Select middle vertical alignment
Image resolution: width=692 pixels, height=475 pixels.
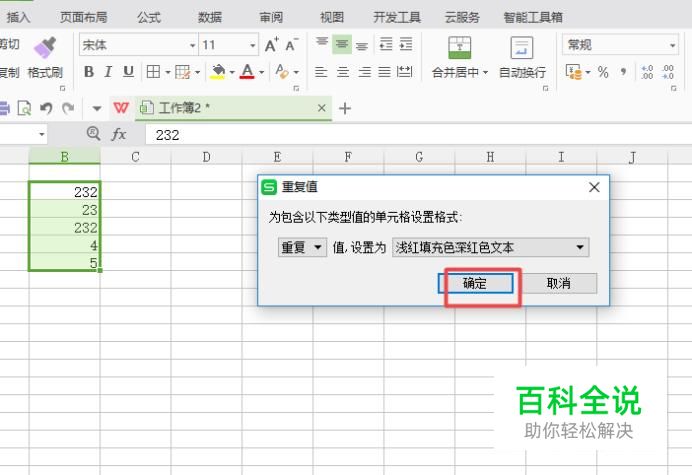[342, 44]
